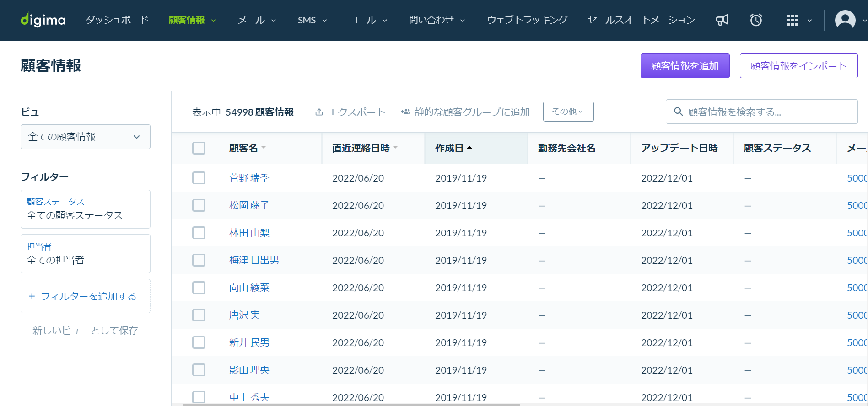Click the digima logo
The height and width of the screenshot is (406, 868).
pos(43,20)
